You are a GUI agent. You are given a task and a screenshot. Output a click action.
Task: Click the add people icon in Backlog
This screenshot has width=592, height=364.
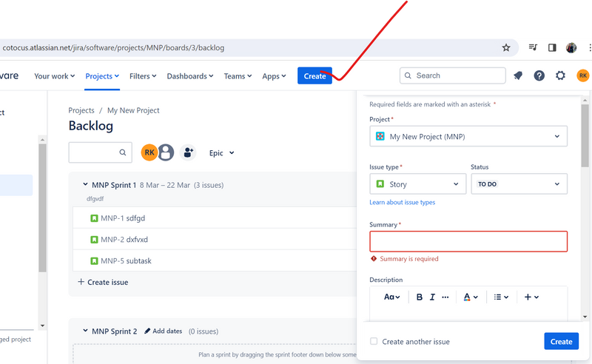(189, 152)
